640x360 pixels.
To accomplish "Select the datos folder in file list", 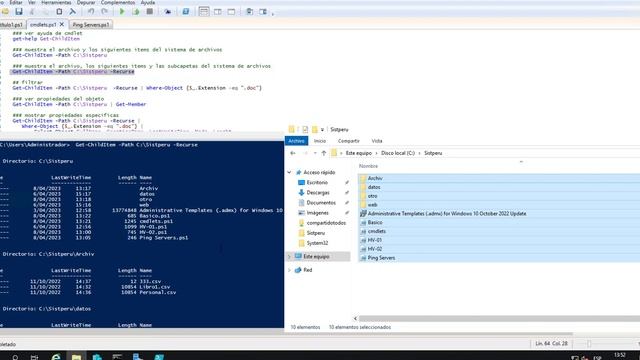I will [374, 187].
